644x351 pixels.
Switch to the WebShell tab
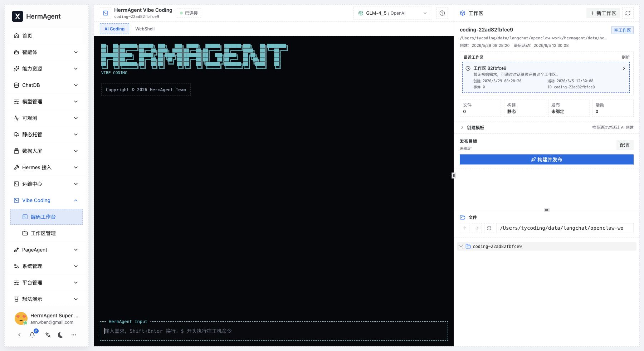click(145, 29)
